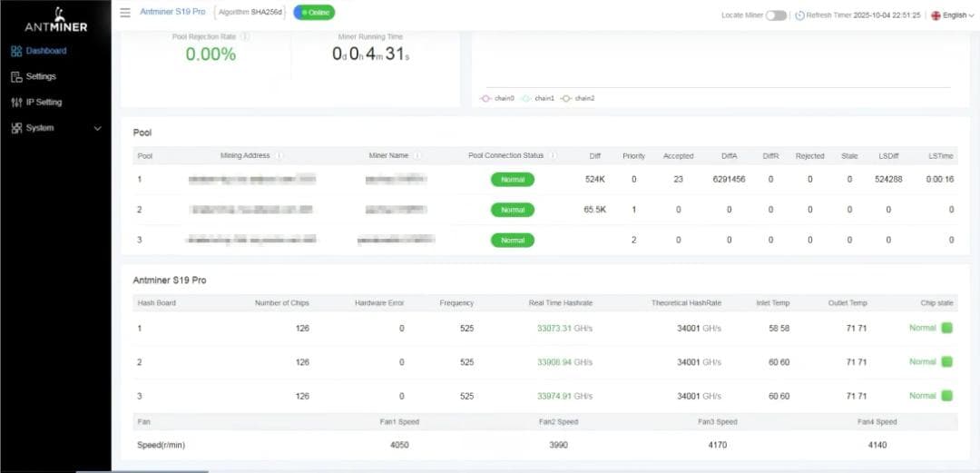
Task: Click the Refresh Timer clock icon
Action: point(800,15)
